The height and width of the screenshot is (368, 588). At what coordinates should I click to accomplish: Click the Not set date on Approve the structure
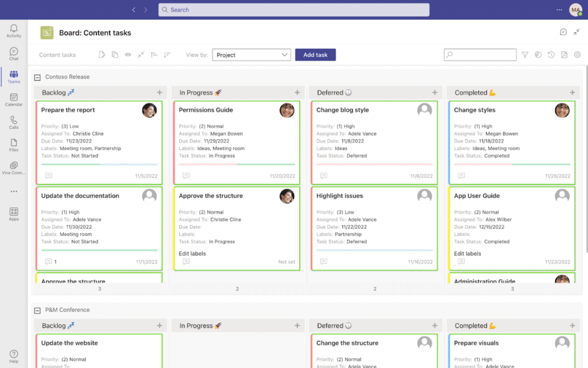point(287,262)
